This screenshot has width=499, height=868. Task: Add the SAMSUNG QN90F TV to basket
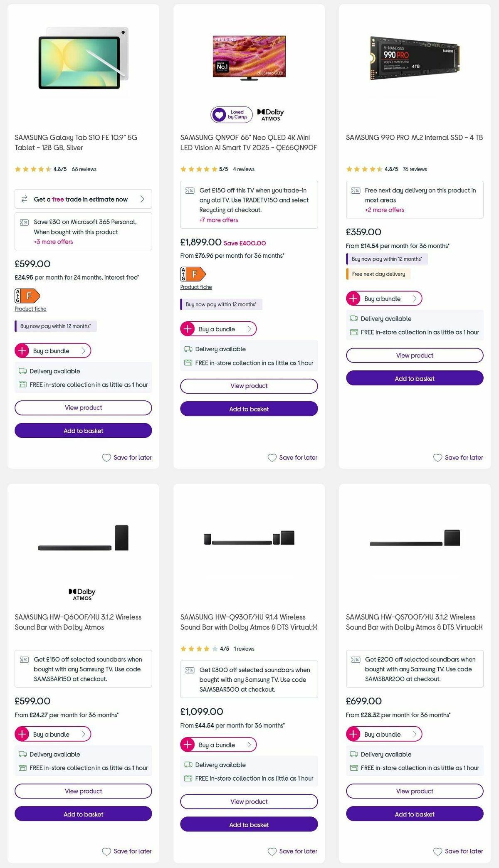coord(249,409)
